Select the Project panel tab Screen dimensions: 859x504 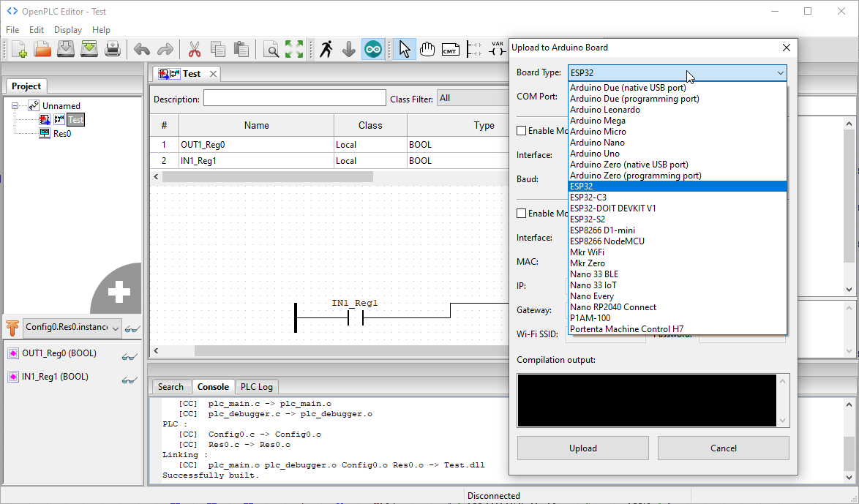tap(26, 86)
